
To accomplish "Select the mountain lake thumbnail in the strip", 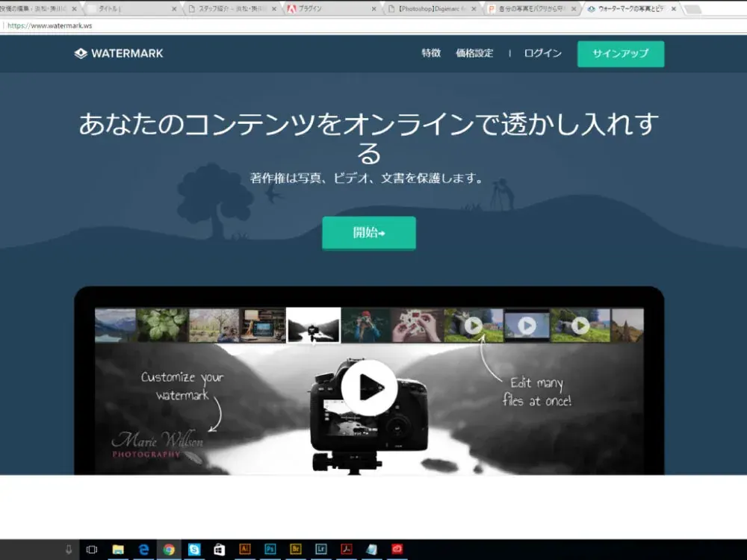I will [115, 326].
